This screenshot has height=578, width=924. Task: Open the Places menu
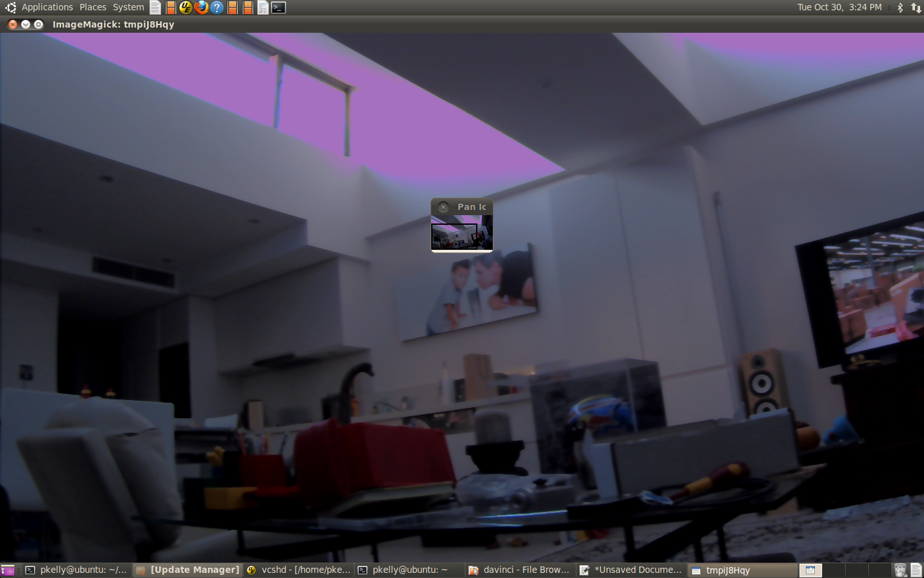pyautogui.click(x=93, y=7)
